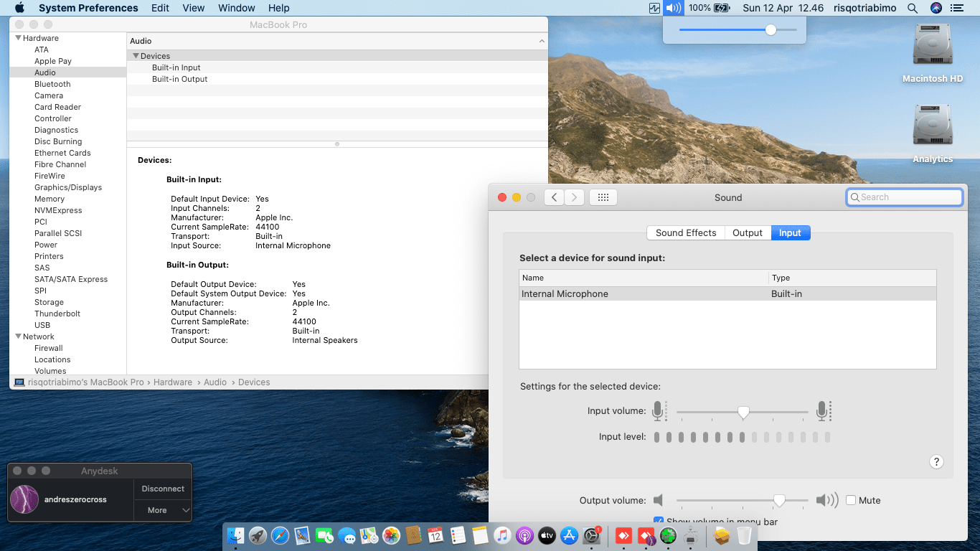Image resolution: width=980 pixels, height=551 pixels.
Task: Select Firewall under Network
Action: click(x=49, y=348)
